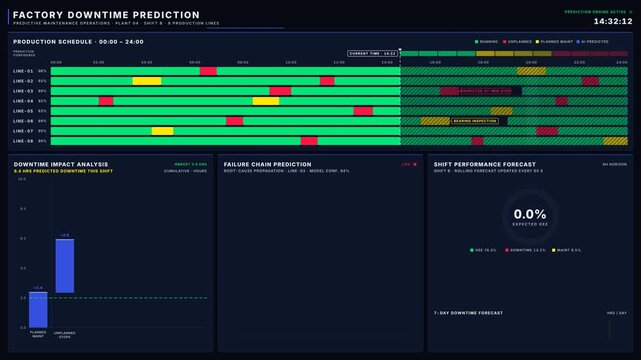Click the Predicted 47-min stop callout
Image resolution: width=641 pixels, height=360 pixels.
click(486, 91)
